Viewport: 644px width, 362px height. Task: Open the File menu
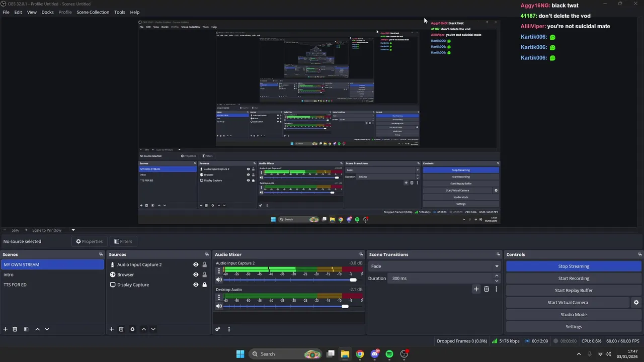pos(6,12)
